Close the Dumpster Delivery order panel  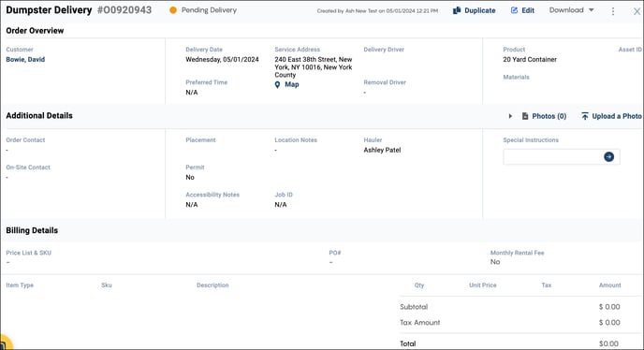coord(637,11)
